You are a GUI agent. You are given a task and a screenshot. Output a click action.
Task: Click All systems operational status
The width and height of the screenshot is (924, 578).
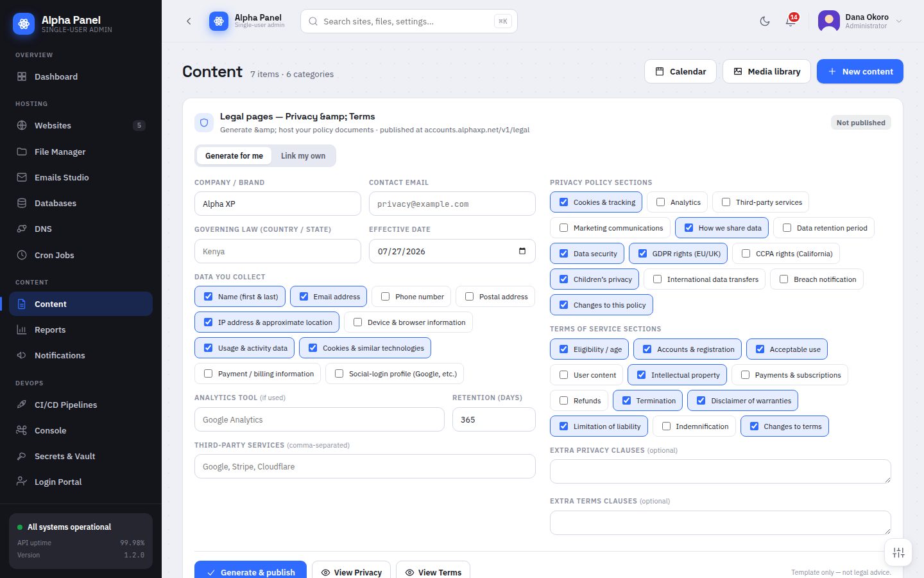(69, 527)
